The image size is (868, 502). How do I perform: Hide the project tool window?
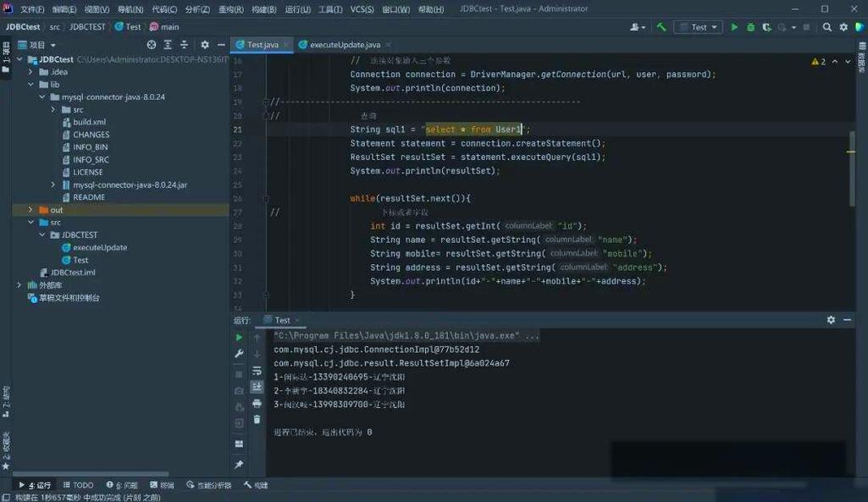point(221,45)
